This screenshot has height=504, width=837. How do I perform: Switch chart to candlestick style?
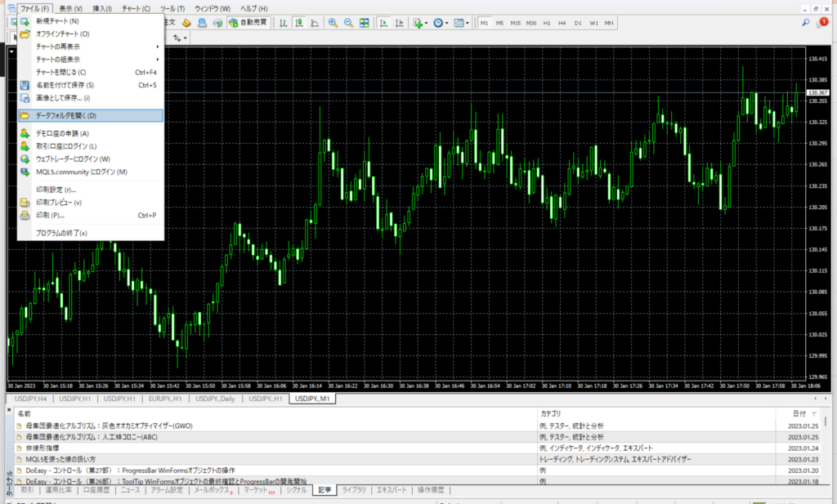pos(299,23)
